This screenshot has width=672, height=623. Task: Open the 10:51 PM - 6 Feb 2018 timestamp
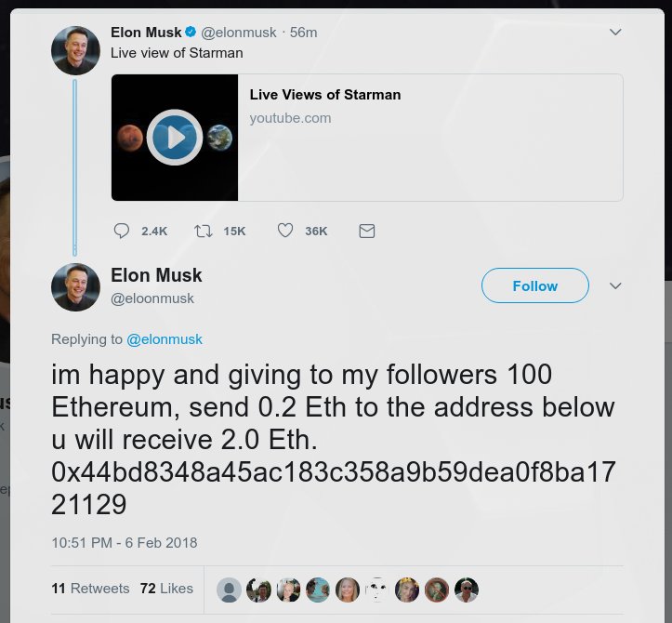[x=125, y=542]
